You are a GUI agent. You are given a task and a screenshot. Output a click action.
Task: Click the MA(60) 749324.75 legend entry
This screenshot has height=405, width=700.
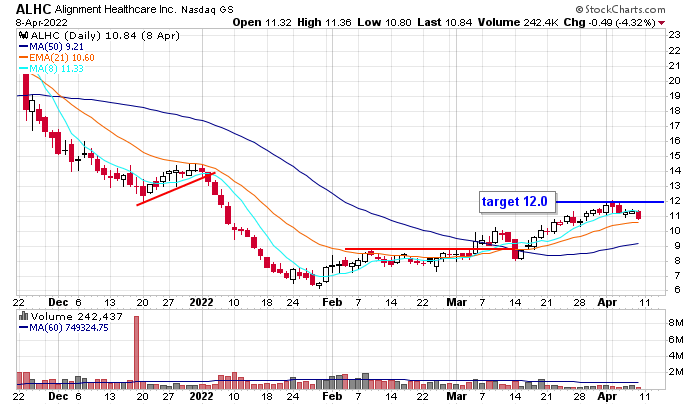coord(64,328)
